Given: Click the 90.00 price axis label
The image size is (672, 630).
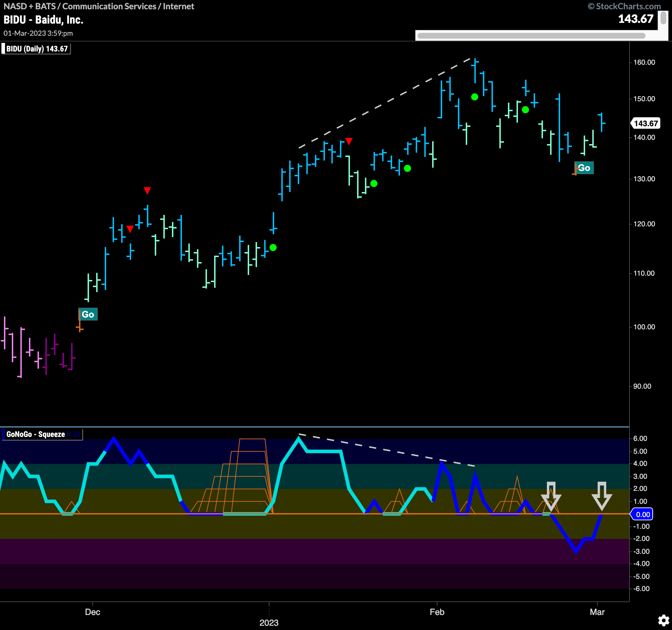Looking at the screenshot, I should click(642, 386).
